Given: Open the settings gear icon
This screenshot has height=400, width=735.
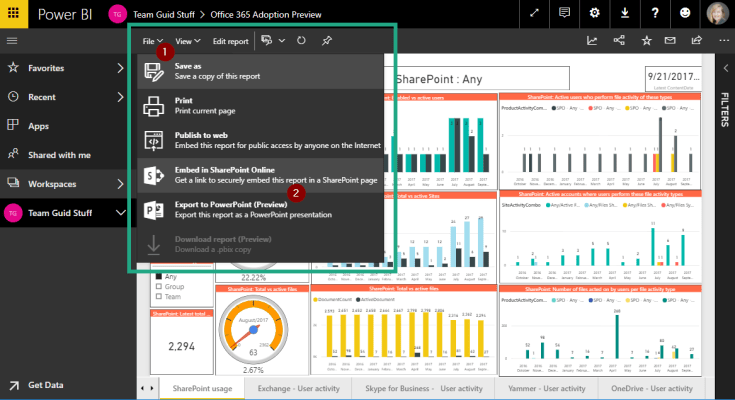Looking at the screenshot, I should pyautogui.click(x=595, y=14).
